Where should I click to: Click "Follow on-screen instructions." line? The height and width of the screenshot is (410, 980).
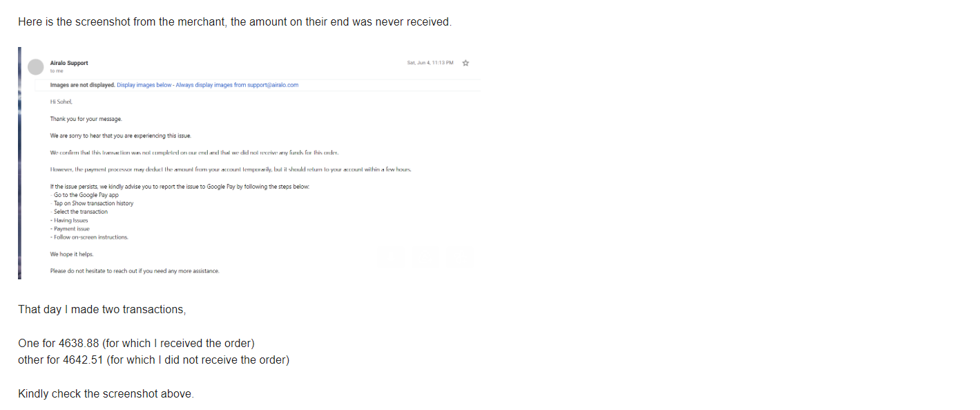point(89,237)
